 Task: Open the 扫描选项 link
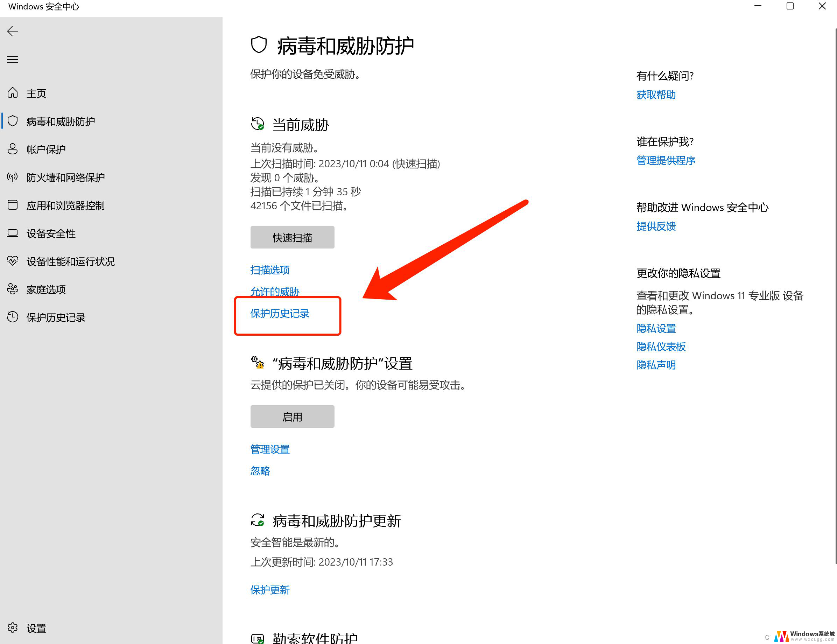270,270
